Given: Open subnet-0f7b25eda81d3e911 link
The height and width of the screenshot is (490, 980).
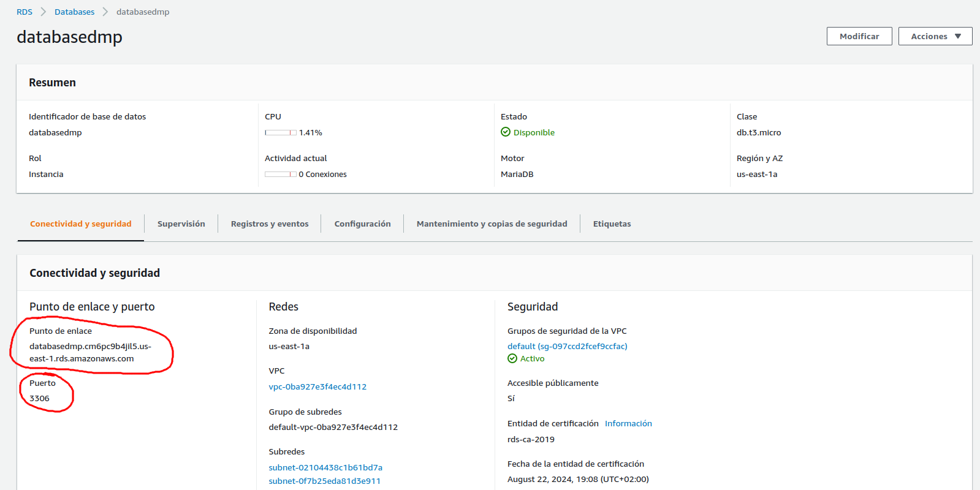Looking at the screenshot, I should pos(325,481).
